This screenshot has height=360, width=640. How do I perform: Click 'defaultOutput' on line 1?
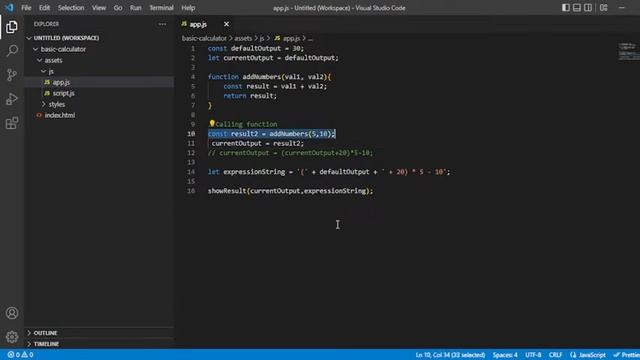pos(256,48)
